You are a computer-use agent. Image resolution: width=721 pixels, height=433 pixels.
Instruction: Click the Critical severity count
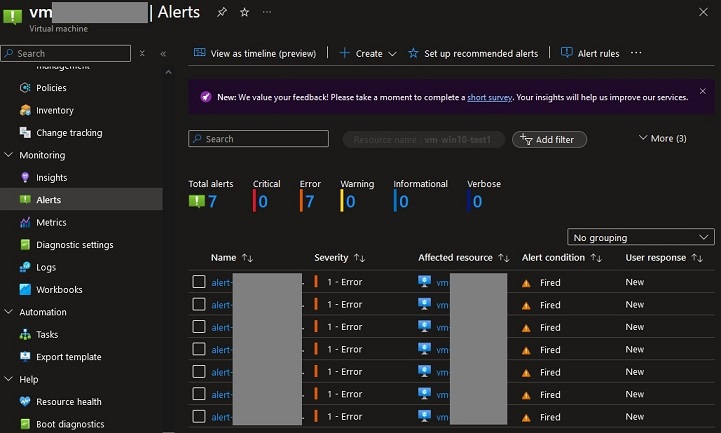click(263, 201)
